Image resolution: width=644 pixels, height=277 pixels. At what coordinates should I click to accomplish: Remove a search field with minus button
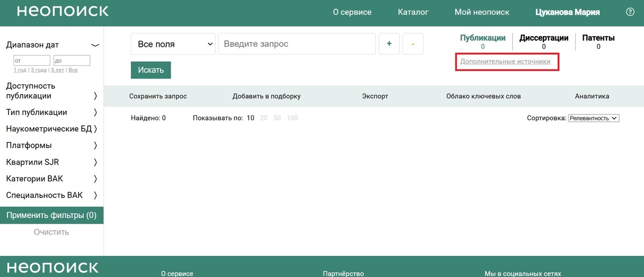413,44
